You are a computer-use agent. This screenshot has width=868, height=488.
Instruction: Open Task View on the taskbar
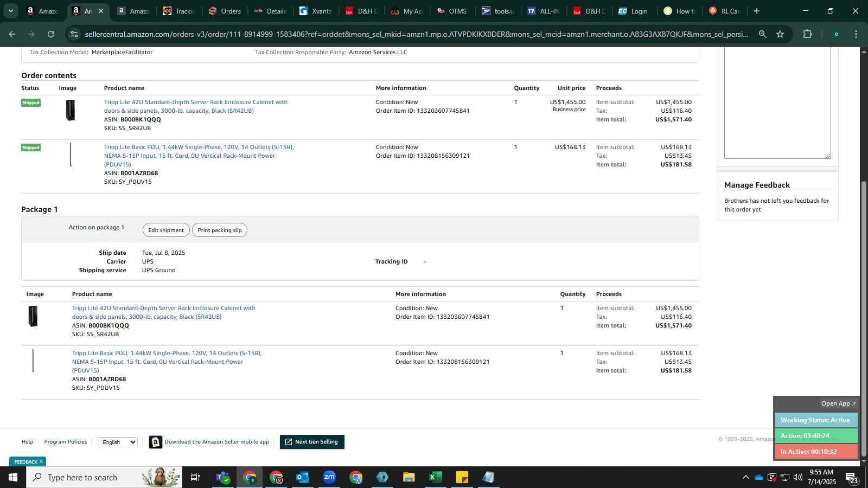[x=195, y=477]
